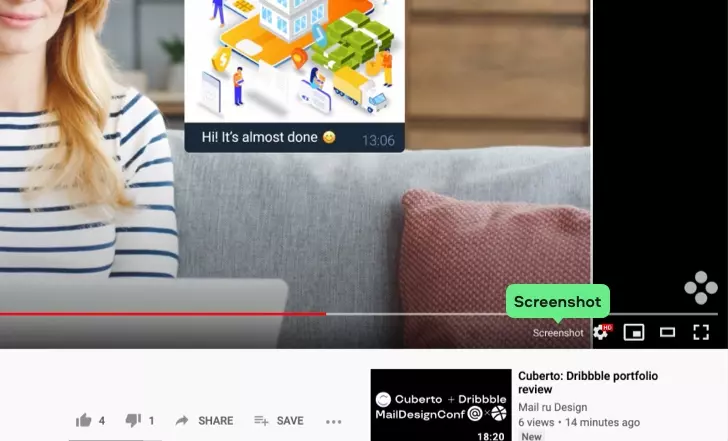
Task: Dislike the video with thumbs down
Action: [133, 421]
